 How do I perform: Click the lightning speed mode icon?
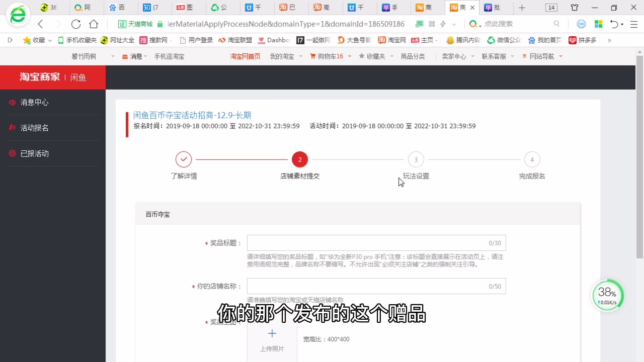[x=443, y=24]
